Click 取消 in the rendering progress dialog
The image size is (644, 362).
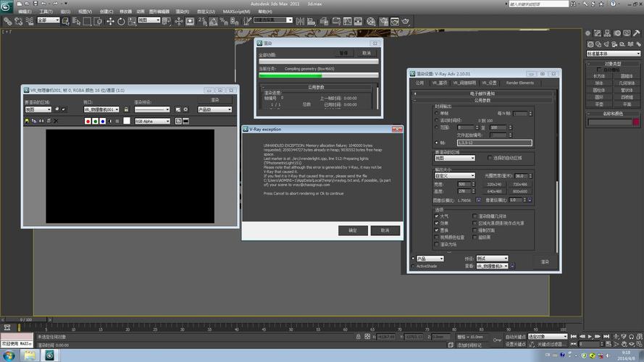[366, 53]
